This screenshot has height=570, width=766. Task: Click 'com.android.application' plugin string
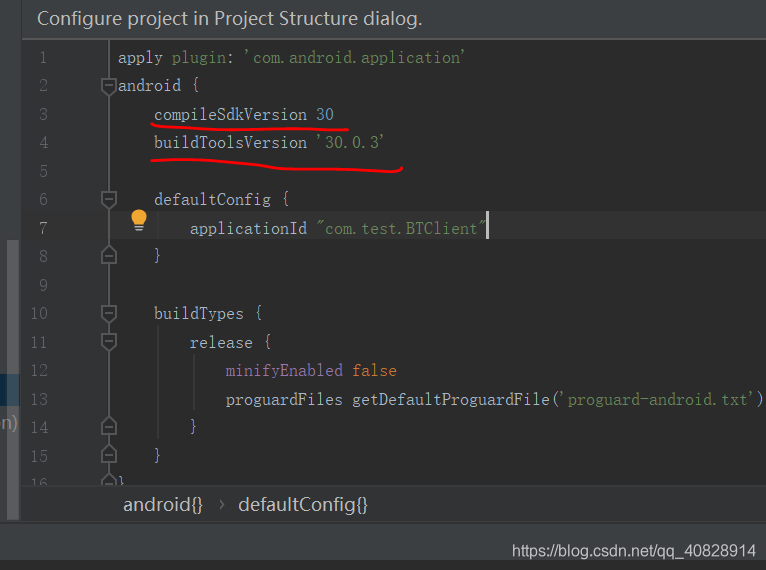point(354,58)
